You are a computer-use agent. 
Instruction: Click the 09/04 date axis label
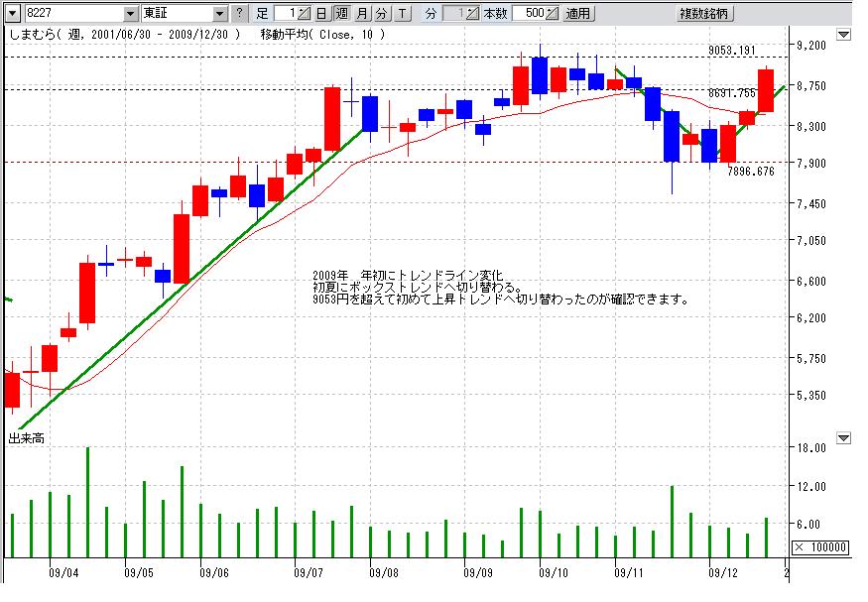pyautogui.click(x=63, y=572)
